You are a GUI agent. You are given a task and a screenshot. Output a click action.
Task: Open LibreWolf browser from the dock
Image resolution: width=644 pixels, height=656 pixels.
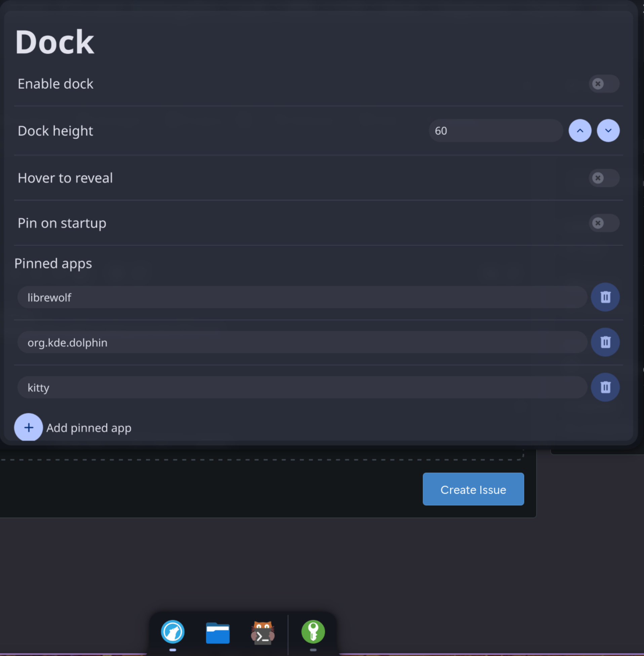[x=172, y=632]
